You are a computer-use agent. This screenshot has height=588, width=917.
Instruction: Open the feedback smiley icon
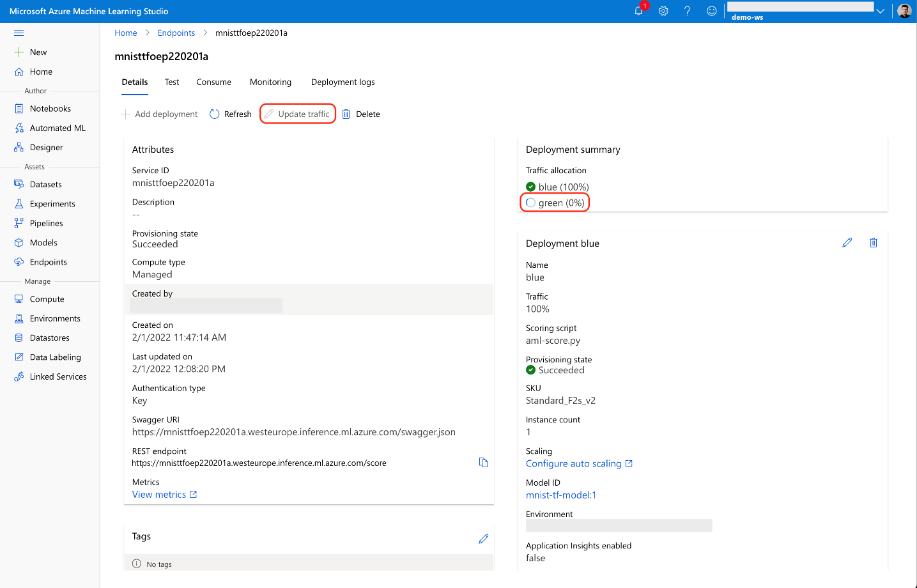pyautogui.click(x=711, y=11)
